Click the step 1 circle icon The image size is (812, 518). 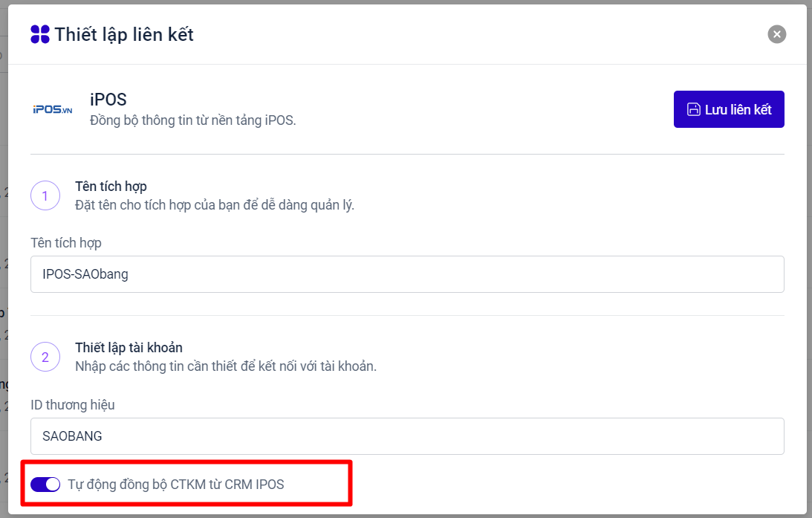[x=45, y=195]
